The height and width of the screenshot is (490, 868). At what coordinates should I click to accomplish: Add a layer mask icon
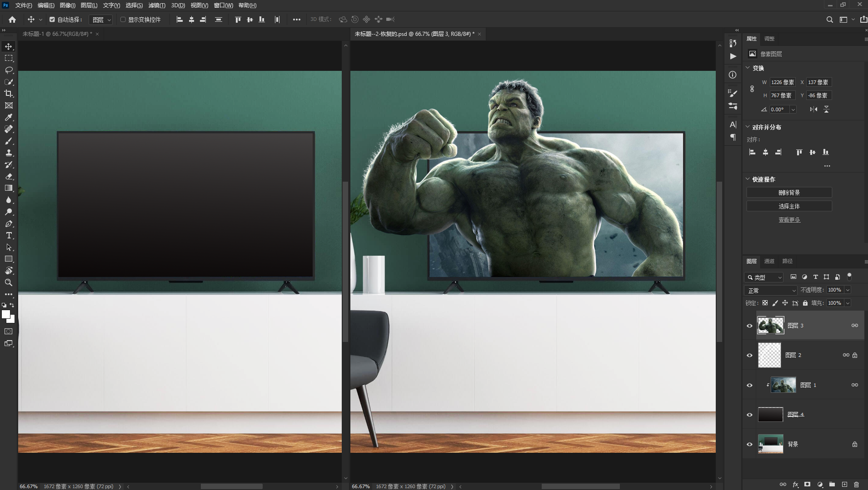(807, 485)
